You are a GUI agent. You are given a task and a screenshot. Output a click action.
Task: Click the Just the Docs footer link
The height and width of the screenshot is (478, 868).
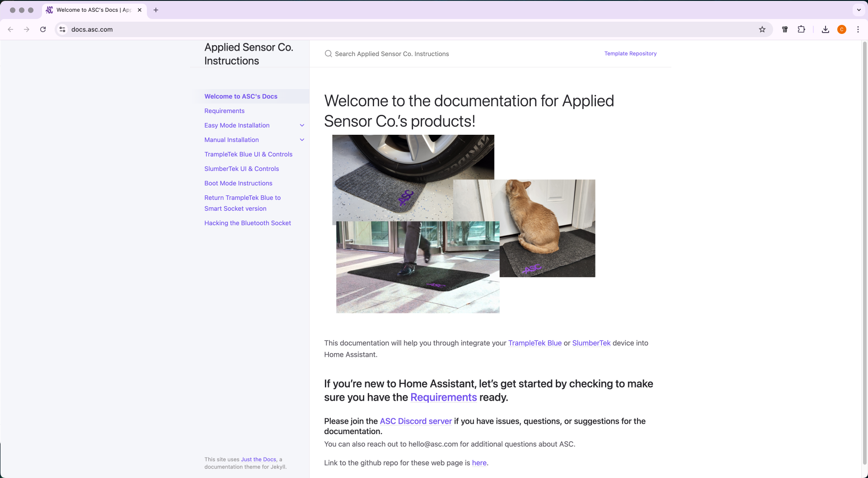[258, 459]
